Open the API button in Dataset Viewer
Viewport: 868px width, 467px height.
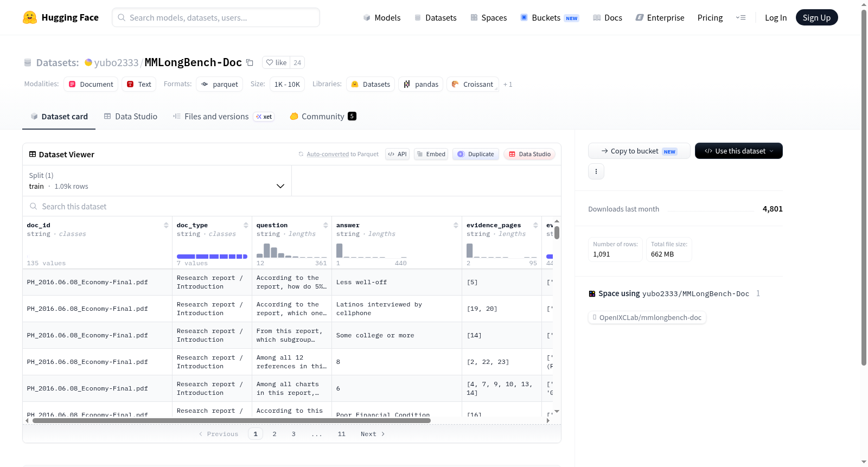397,154
